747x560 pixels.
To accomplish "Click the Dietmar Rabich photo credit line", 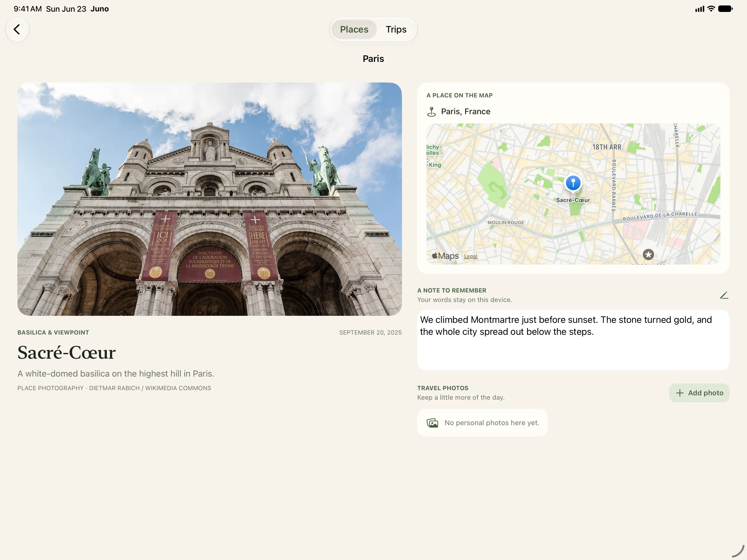I will 114,388.
